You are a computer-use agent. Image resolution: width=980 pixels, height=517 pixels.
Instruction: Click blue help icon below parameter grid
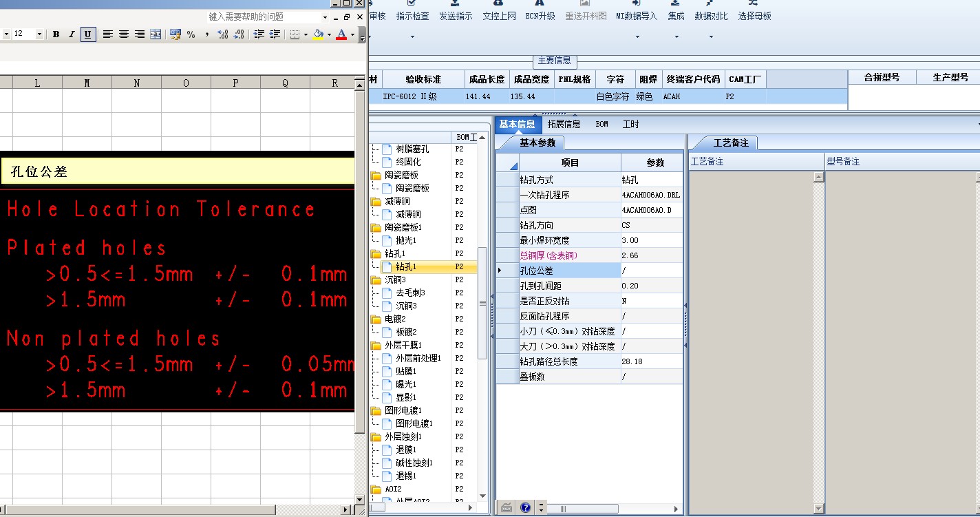point(526,508)
